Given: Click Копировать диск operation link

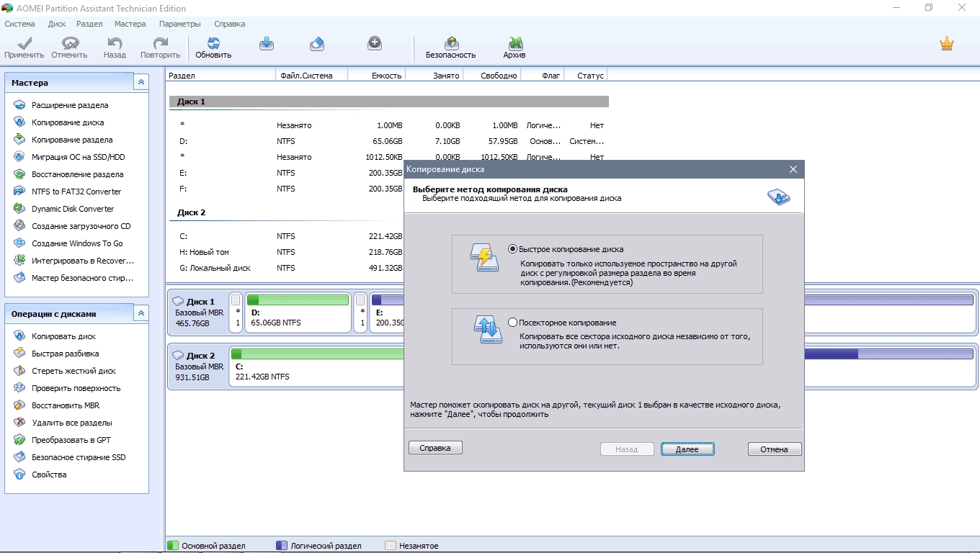Looking at the screenshot, I should click(63, 336).
